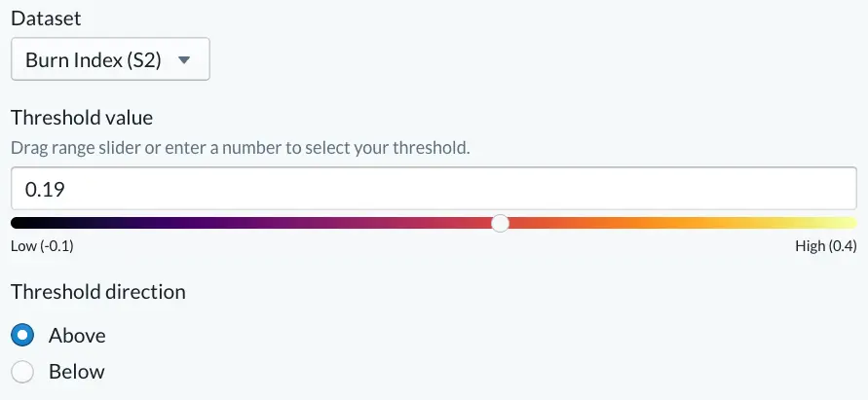The height and width of the screenshot is (400, 868).
Task: Click the Dataset heading label
Action: pos(46,18)
